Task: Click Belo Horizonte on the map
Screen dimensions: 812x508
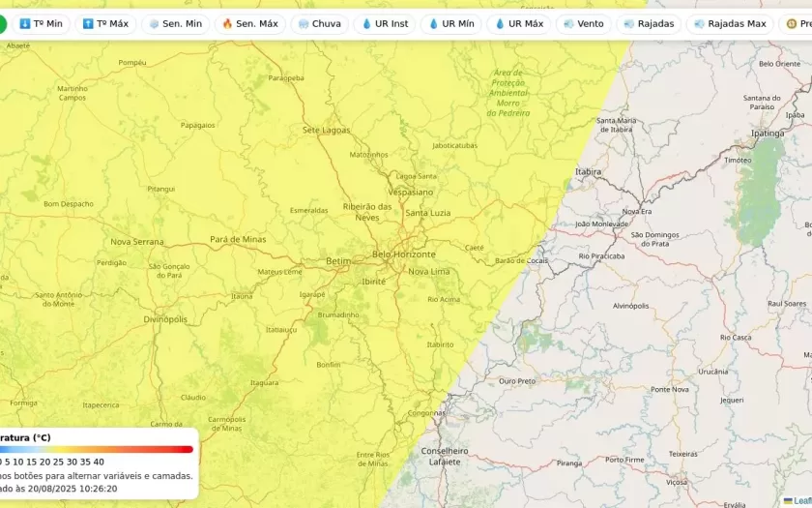Action: point(404,254)
